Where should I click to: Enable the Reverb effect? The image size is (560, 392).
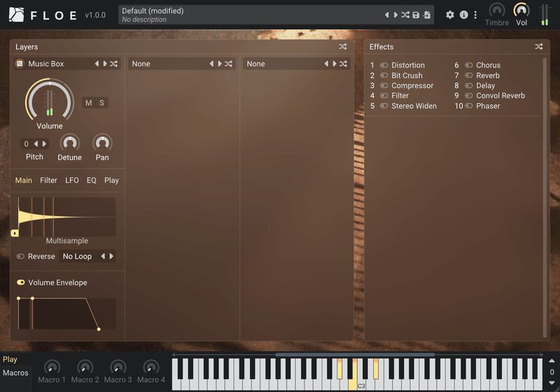[x=468, y=76]
